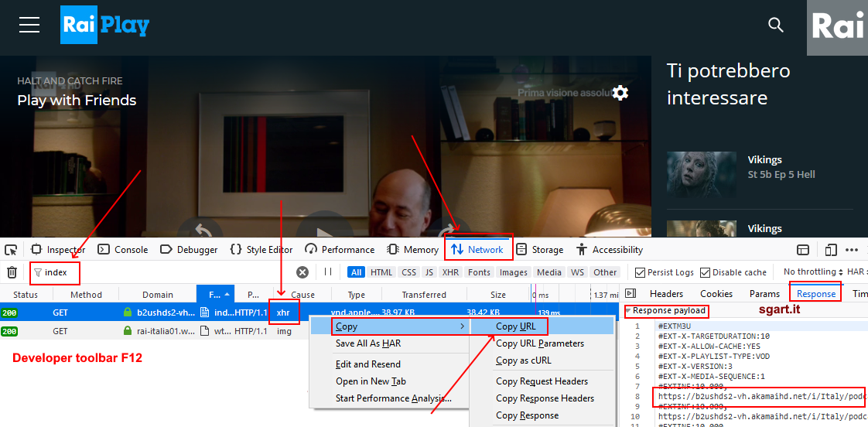The image size is (868, 427).
Task: Sort by the Method column header
Action: 86,295
